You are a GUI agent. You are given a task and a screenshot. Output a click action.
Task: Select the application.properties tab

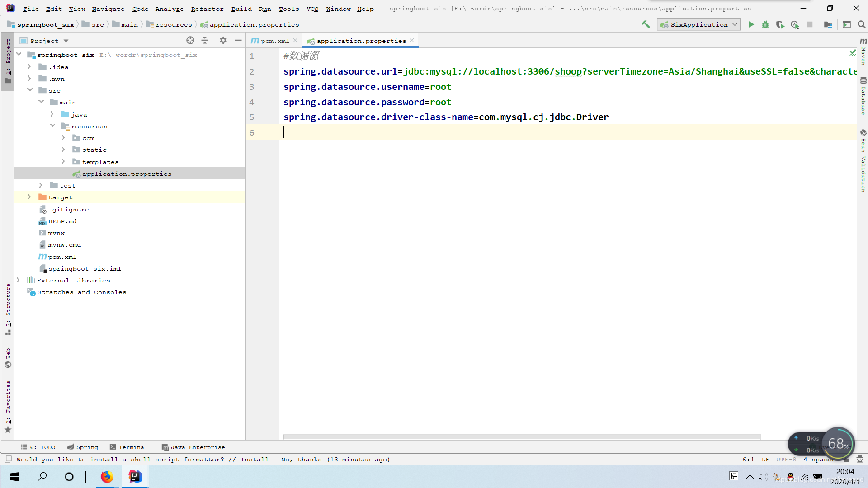pos(361,41)
